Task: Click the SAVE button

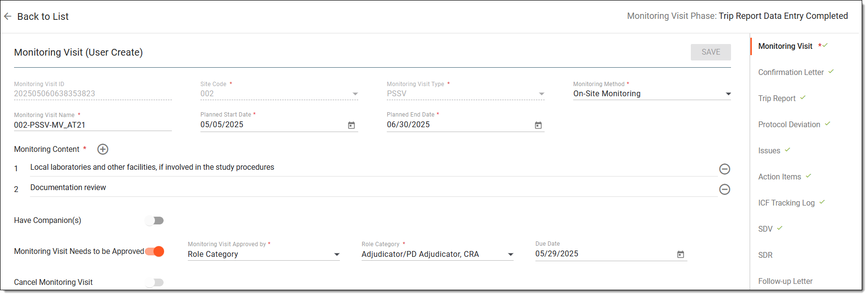Action: pyautogui.click(x=711, y=52)
